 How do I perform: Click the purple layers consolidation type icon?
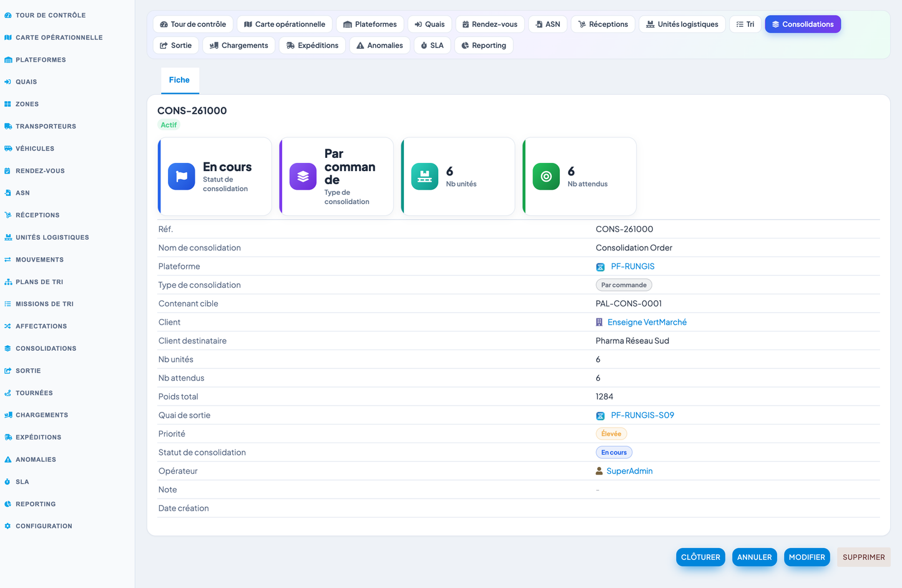pos(303,177)
